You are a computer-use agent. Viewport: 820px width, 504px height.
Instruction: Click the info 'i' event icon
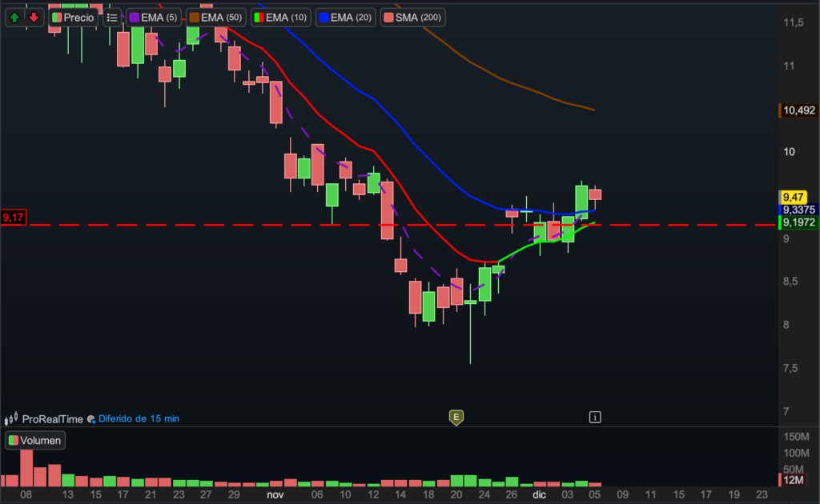pos(595,417)
